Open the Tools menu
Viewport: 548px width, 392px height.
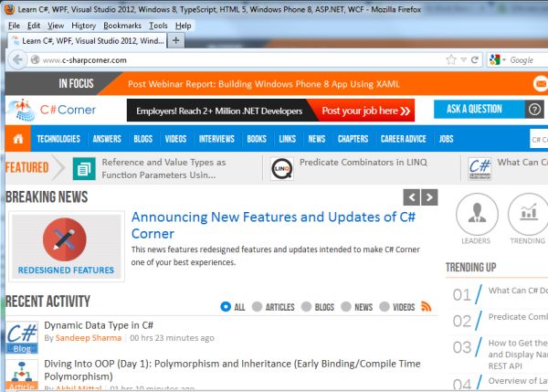tap(158, 26)
